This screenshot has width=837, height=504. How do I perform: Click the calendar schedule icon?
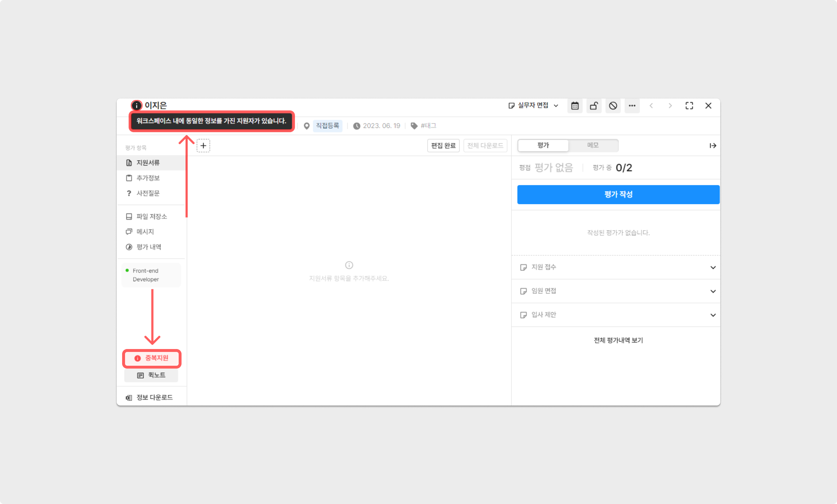[x=575, y=106]
